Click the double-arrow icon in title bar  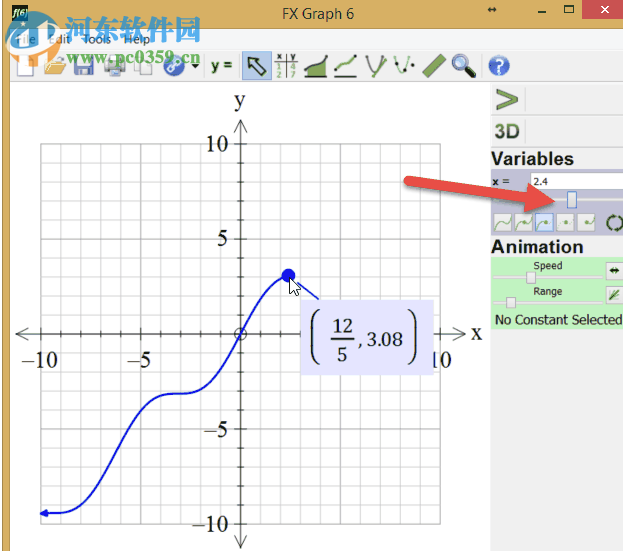click(x=492, y=10)
